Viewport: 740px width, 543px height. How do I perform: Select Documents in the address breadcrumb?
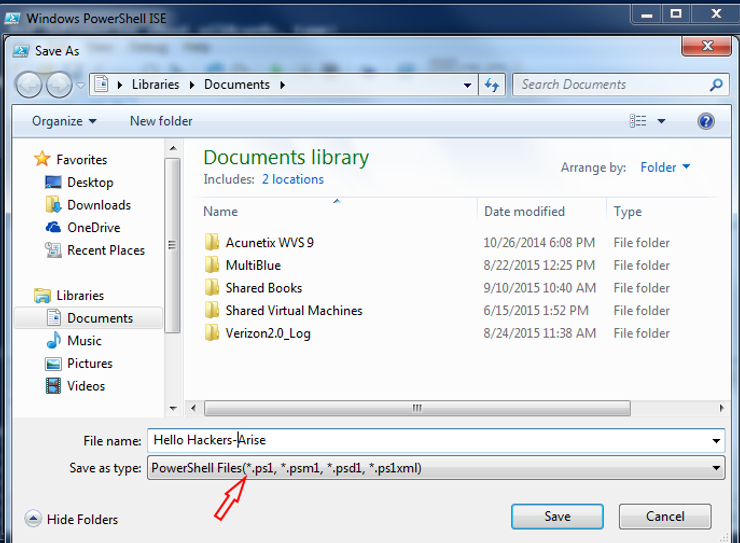point(237,84)
